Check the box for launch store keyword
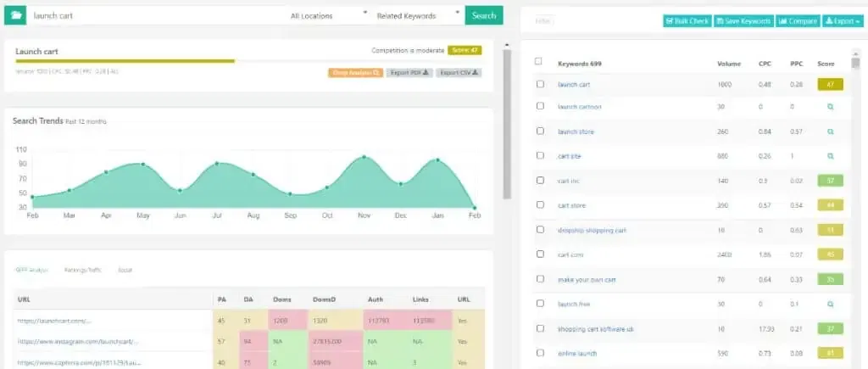Screen dimensions: 868x369 tap(540, 131)
